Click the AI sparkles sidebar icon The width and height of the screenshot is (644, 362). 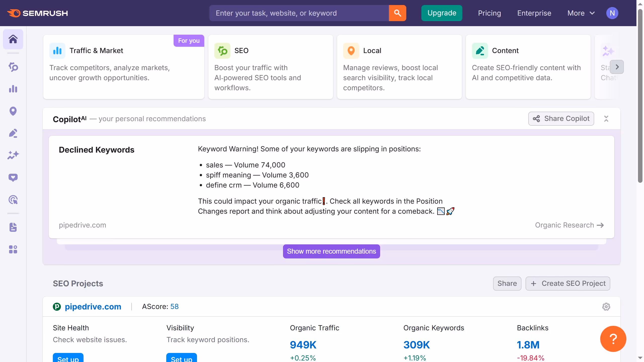click(x=13, y=155)
